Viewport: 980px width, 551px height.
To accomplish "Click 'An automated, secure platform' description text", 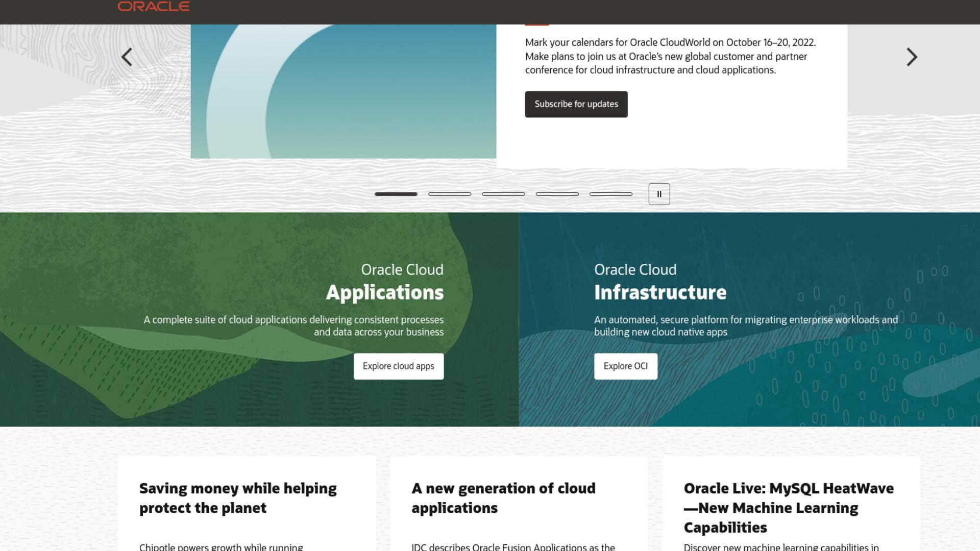I will click(x=746, y=326).
